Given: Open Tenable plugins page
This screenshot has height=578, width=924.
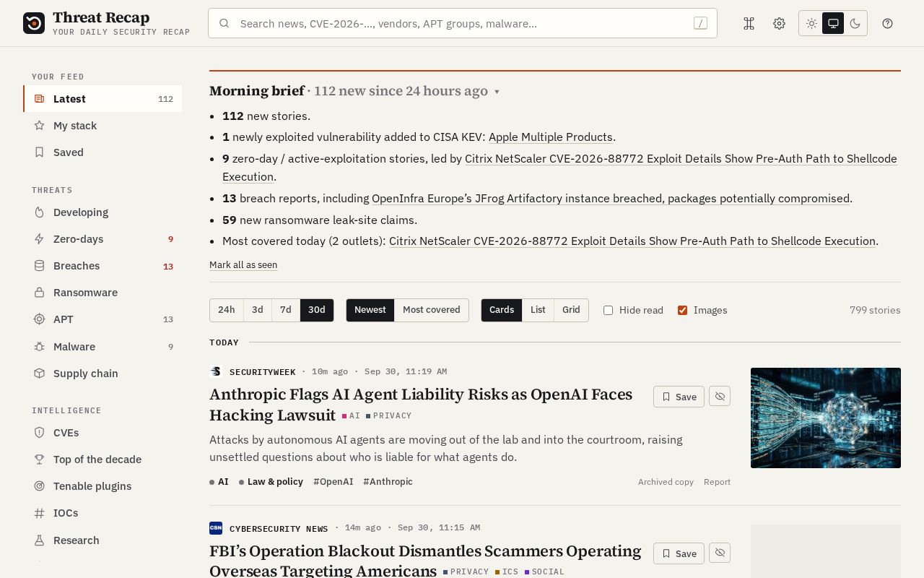Looking at the screenshot, I should click(103, 486).
